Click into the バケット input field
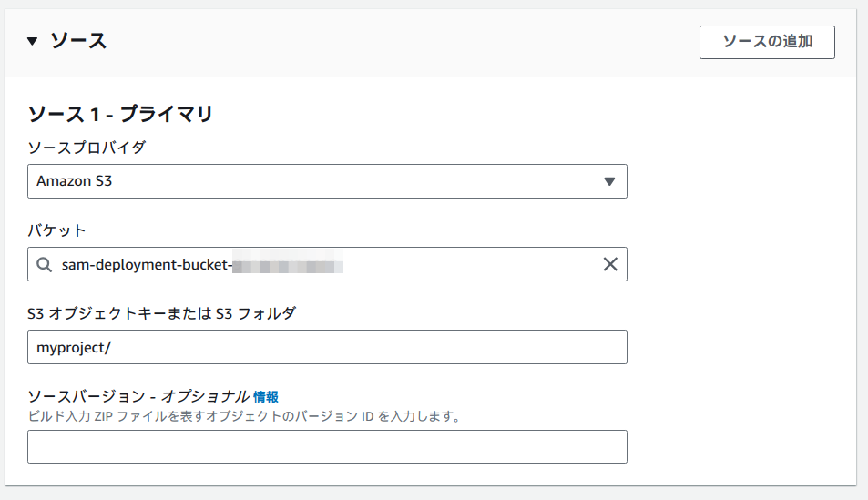This screenshot has width=868, height=500. [x=327, y=264]
